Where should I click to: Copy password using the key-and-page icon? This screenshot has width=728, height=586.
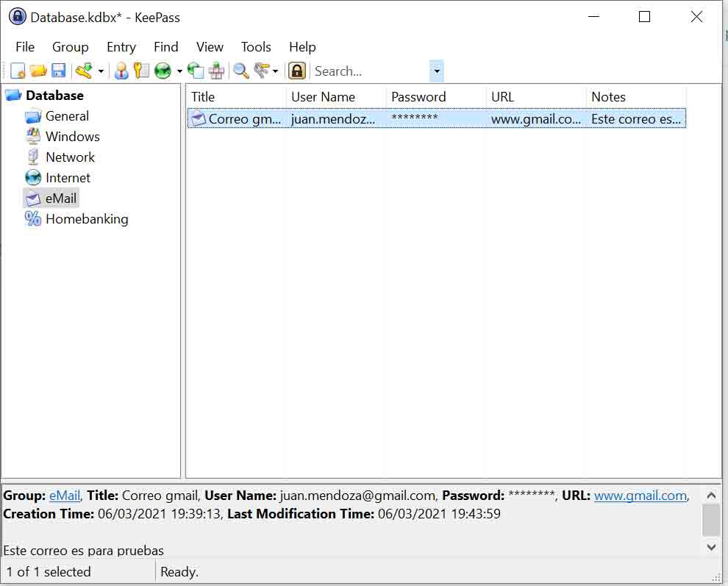(141, 71)
